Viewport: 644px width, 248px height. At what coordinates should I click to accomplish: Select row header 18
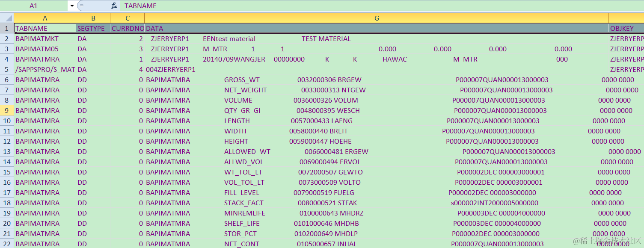coord(7,203)
